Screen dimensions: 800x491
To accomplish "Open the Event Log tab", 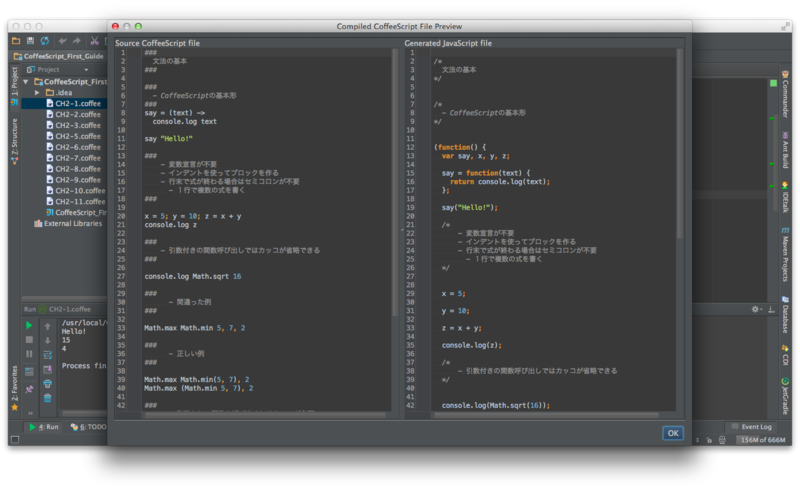I will 752,427.
